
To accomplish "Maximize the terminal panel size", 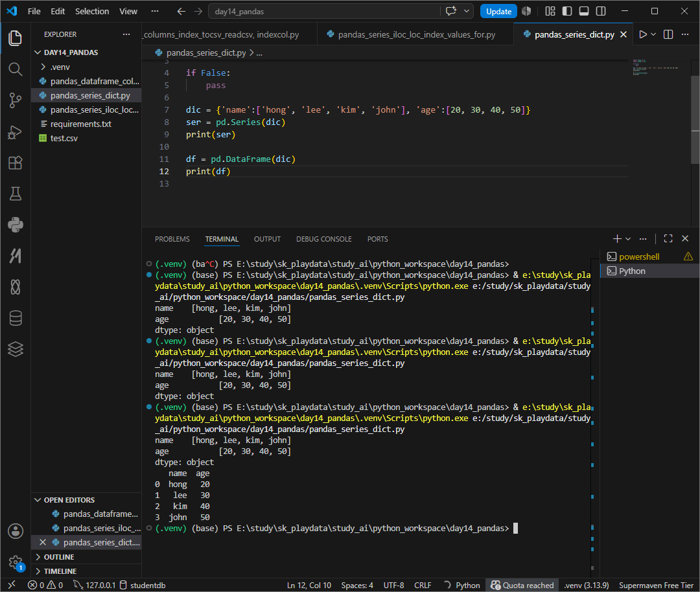I will (668, 238).
